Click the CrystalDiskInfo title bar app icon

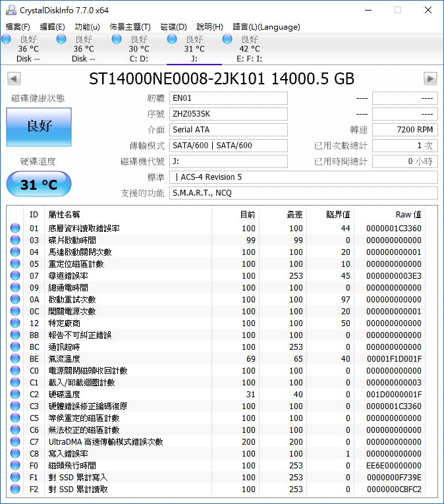11,11
